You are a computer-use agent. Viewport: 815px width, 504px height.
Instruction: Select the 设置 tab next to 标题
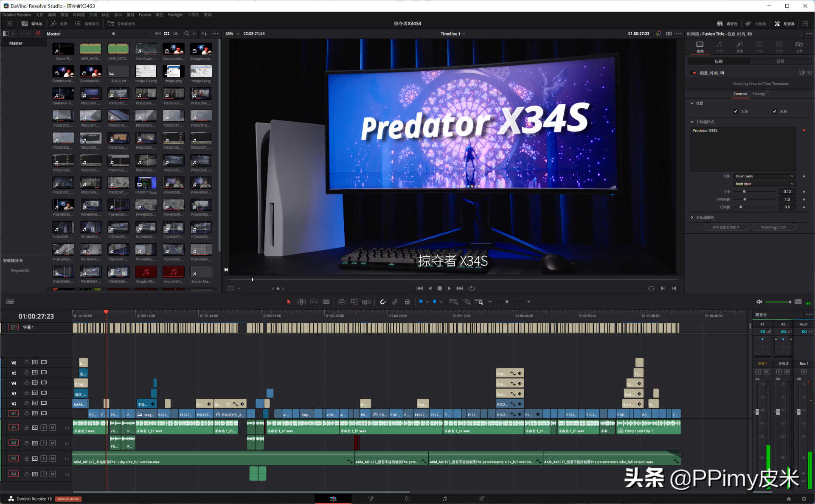click(780, 62)
